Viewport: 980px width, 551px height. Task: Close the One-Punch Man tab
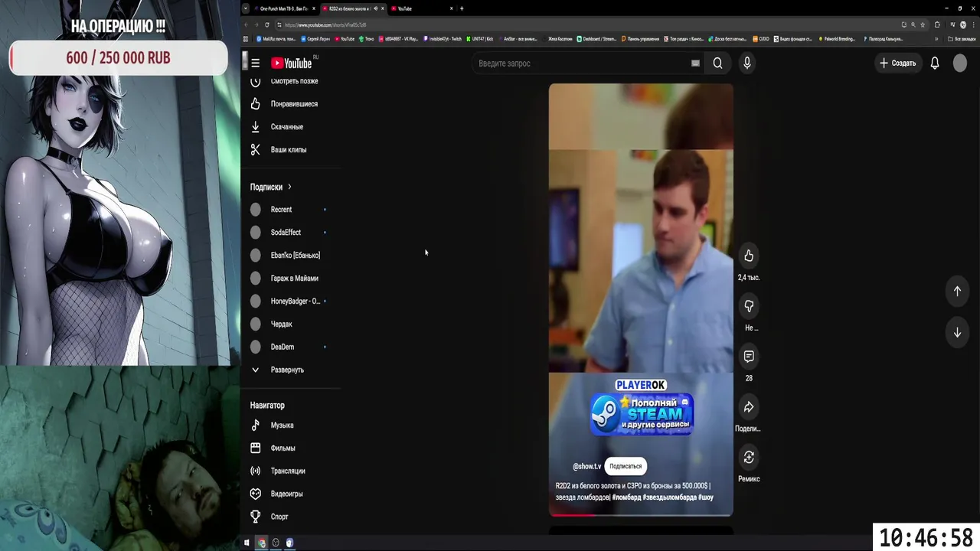[313, 8]
